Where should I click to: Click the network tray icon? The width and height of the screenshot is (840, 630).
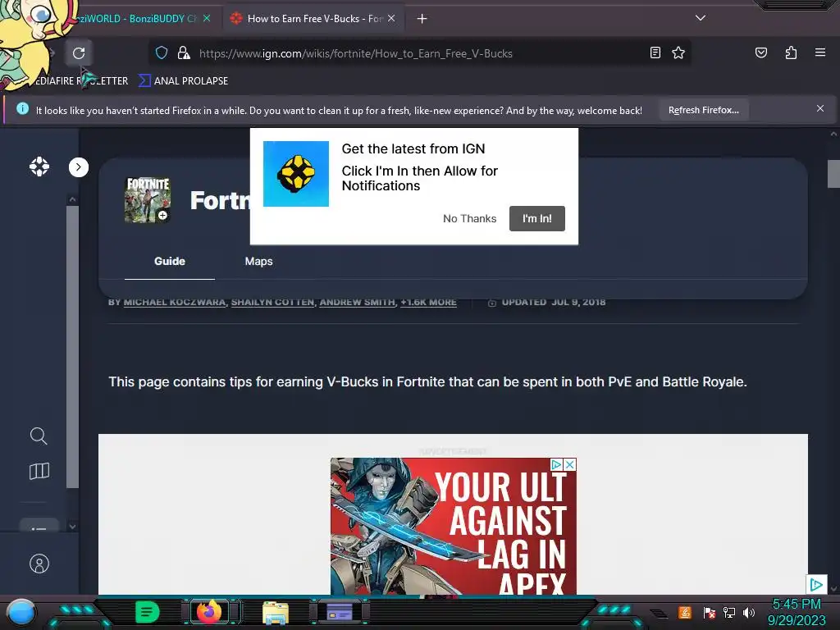coord(728,612)
